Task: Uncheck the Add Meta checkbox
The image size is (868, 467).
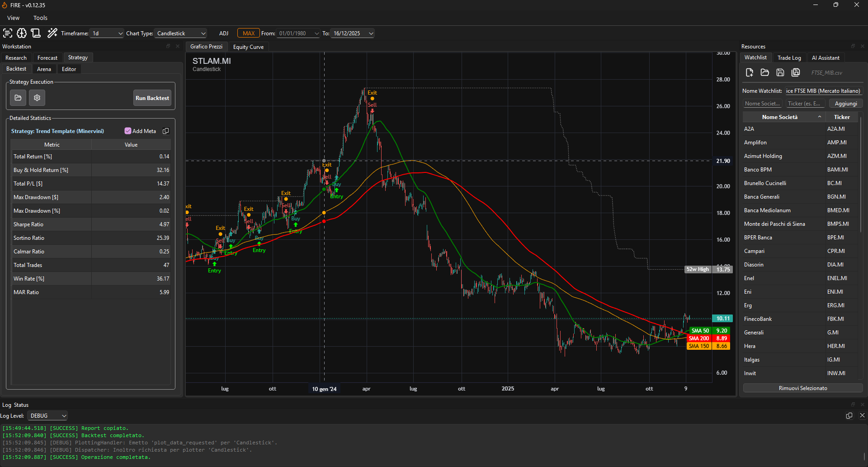Action: (128, 131)
